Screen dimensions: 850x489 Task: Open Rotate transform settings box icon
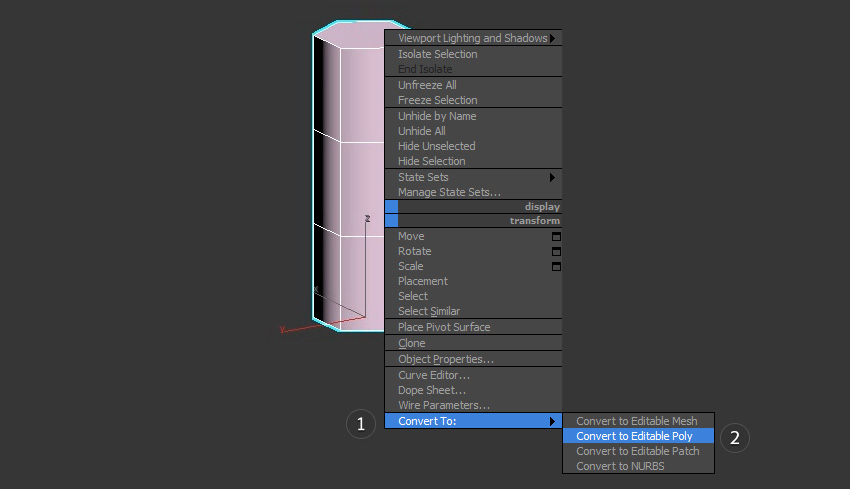(x=556, y=252)
